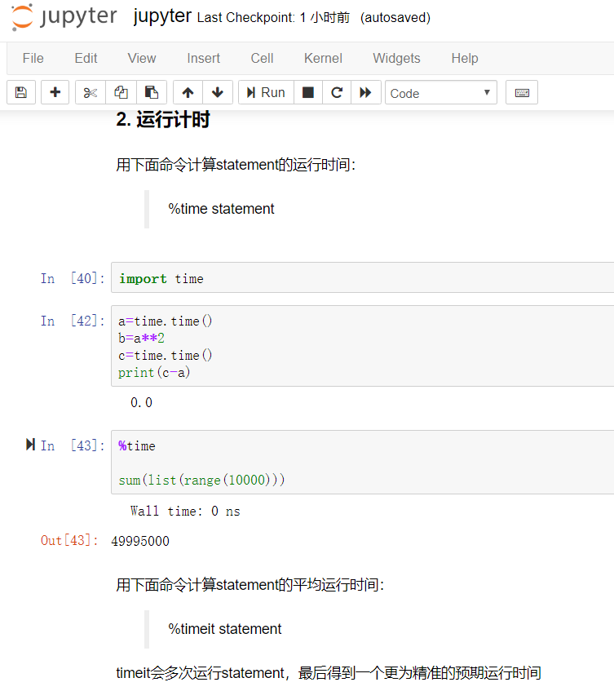The width and height of the screenshot is (614, 700).
Task: Move selected cell up
Action: [188, 92]
